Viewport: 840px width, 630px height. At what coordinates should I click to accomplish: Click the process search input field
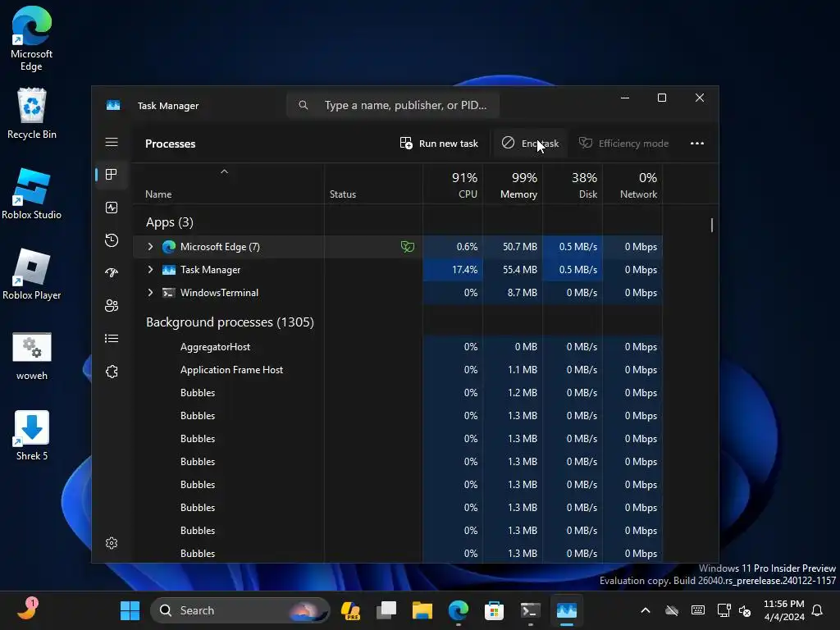point(393,105)
